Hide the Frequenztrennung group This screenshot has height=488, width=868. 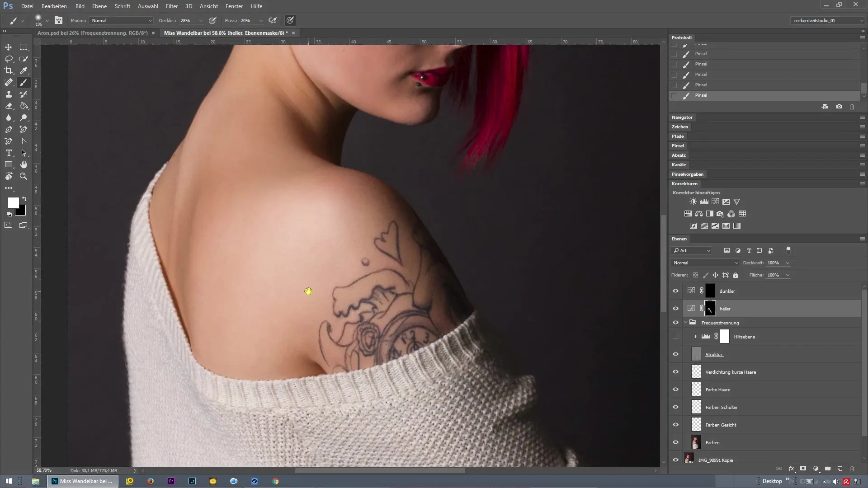[675, 323]
